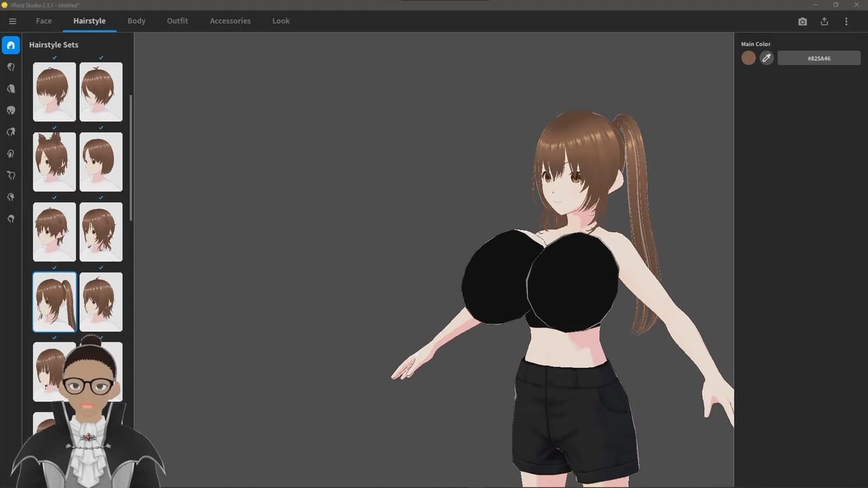Viewport: 868px width, 488px height.
Task: Open the Front Hair category icon
Action: click(11, 67)
